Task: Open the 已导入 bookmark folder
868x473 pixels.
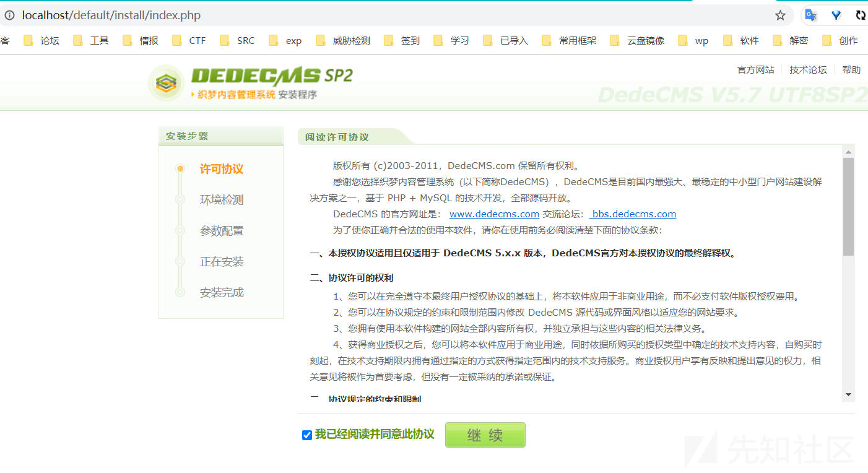Action: click(x=505, y=40)
